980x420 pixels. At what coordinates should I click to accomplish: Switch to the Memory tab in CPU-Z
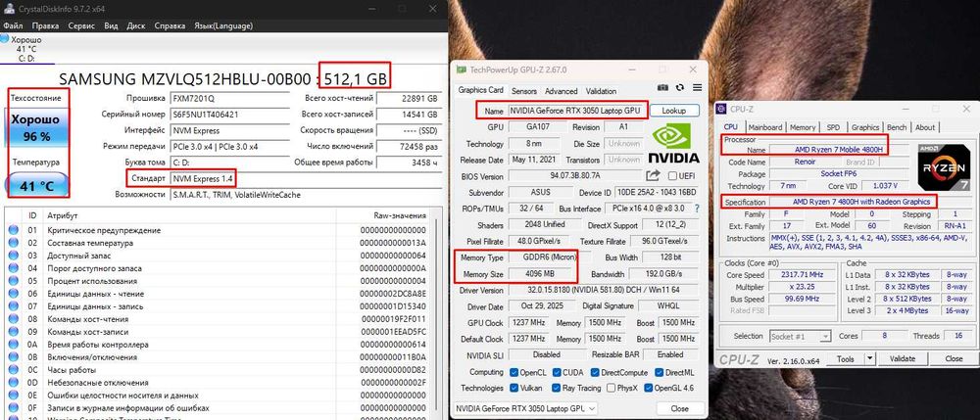pyautogui.click(x=803, y=127)
